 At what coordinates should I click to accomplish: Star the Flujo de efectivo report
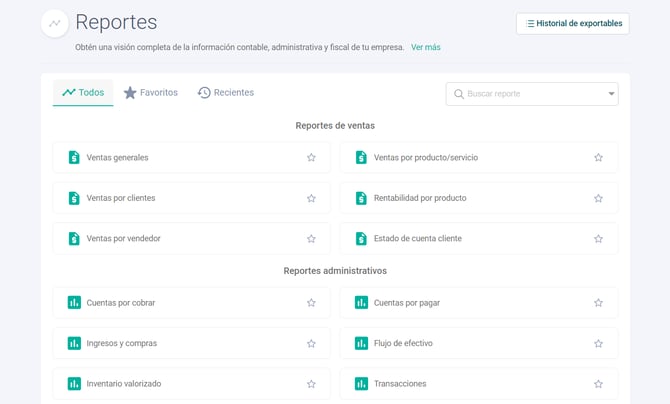(598, 343)
